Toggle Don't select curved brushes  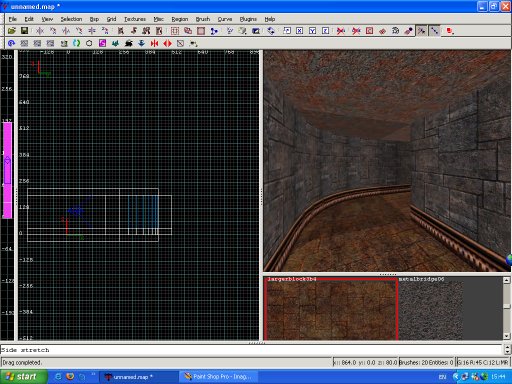(341, 31)
